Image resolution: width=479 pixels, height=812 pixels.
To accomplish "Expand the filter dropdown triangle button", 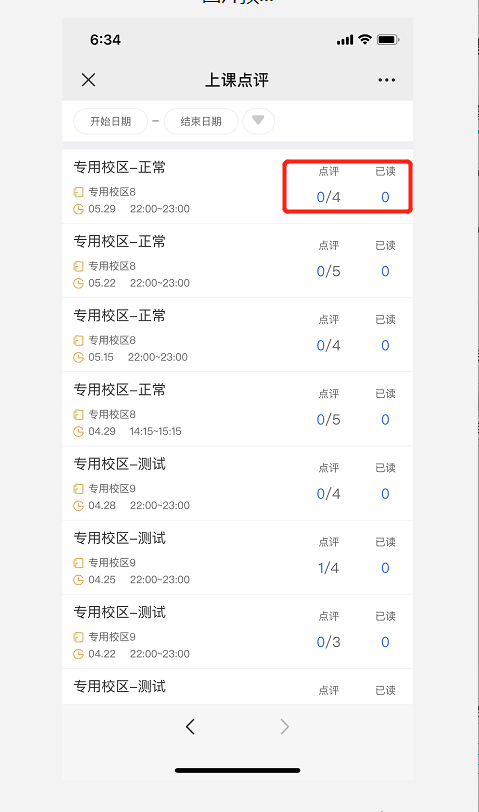I will [258, 121].
